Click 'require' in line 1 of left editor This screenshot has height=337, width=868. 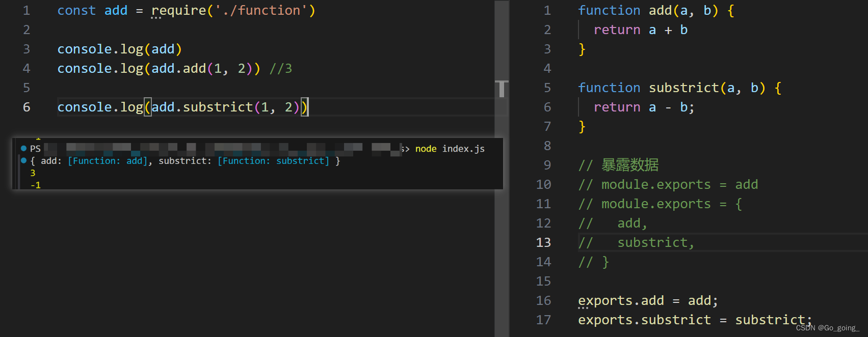(178, 11)
